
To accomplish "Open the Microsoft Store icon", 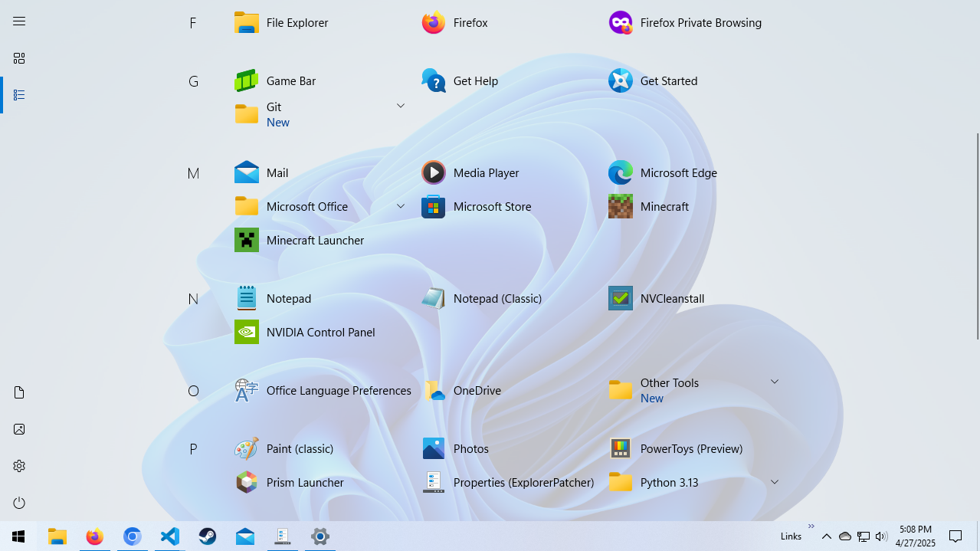I will tap(434, 206).
